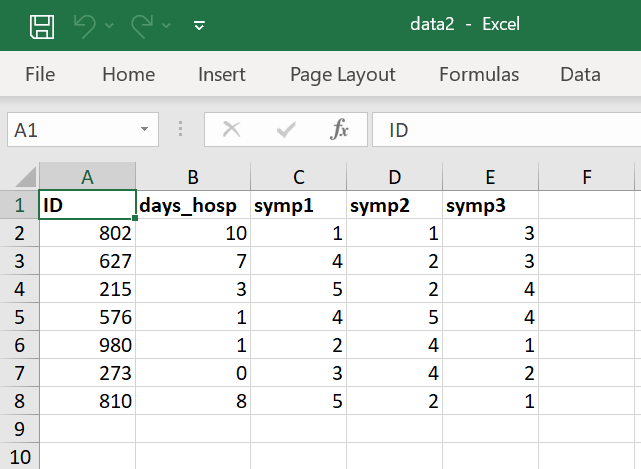Click the Save icon in title bar
Image resolution: width=641 pixels, height=469 pixels.
(x=41, y=25)
